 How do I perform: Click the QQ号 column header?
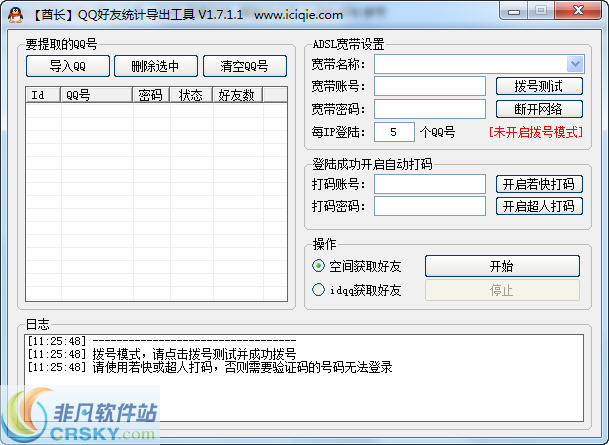96,95
